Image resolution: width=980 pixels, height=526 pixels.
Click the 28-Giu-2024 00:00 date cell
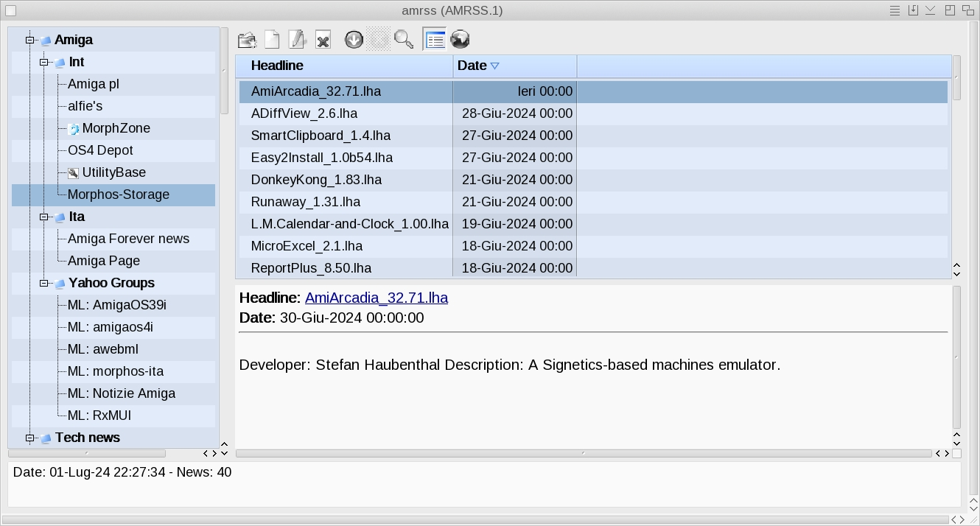click(x=517, y=113)
